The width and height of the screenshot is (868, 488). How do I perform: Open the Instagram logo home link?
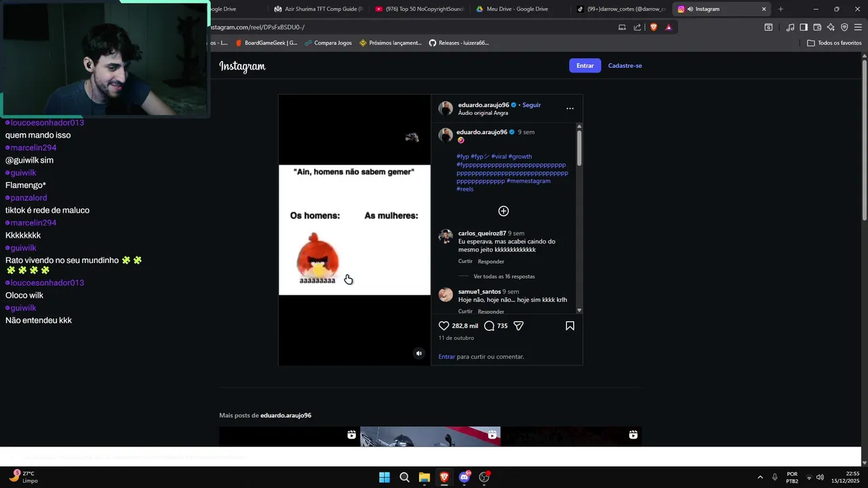coord(242,66)
